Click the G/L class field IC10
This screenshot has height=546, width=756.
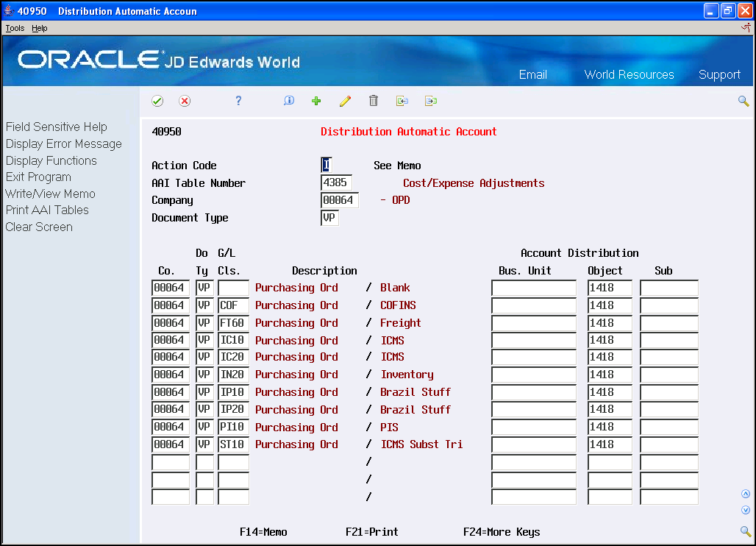point(233,340)
